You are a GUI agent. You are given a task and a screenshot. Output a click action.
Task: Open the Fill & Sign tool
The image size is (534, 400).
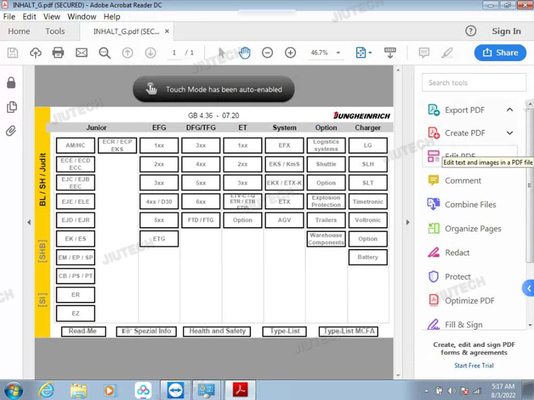click(455, 324)
